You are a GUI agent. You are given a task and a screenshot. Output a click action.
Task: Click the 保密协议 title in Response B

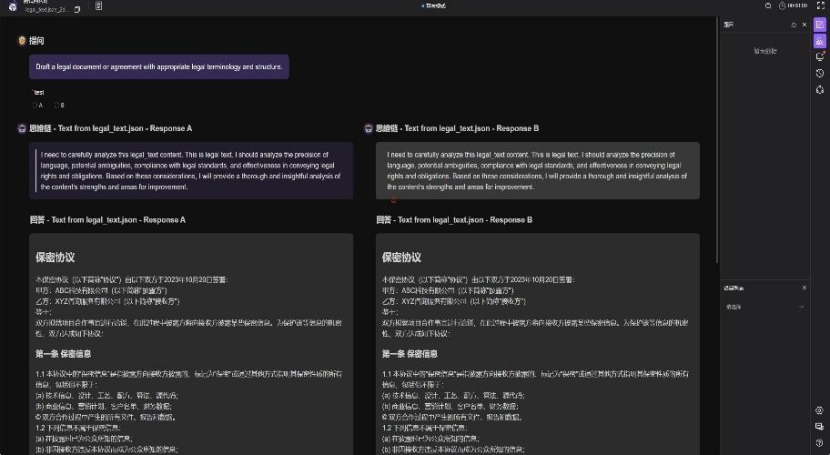coord(402,258)
